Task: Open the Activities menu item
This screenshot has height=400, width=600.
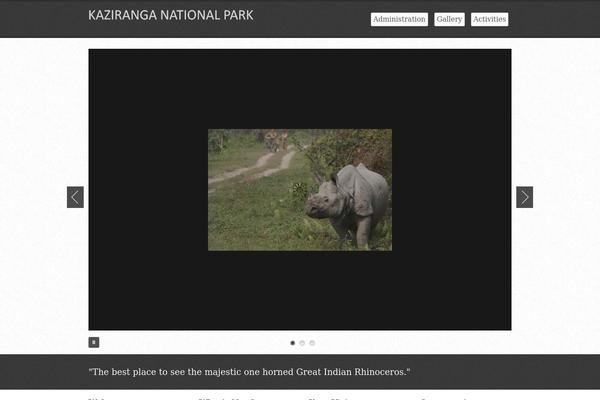Action: click(x=489, y=19)
